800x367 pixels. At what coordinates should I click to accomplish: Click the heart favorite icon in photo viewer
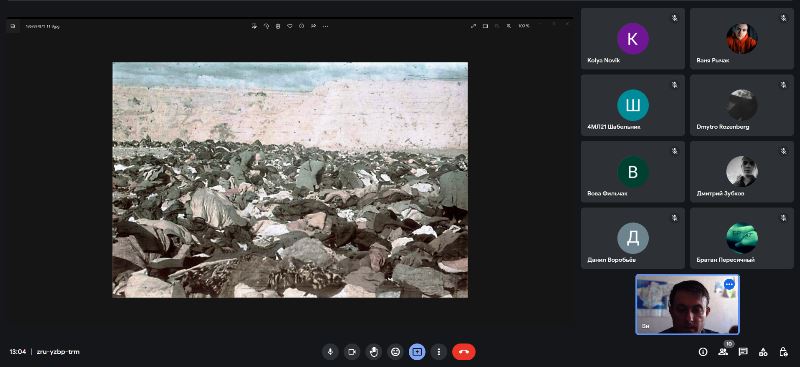290,26
